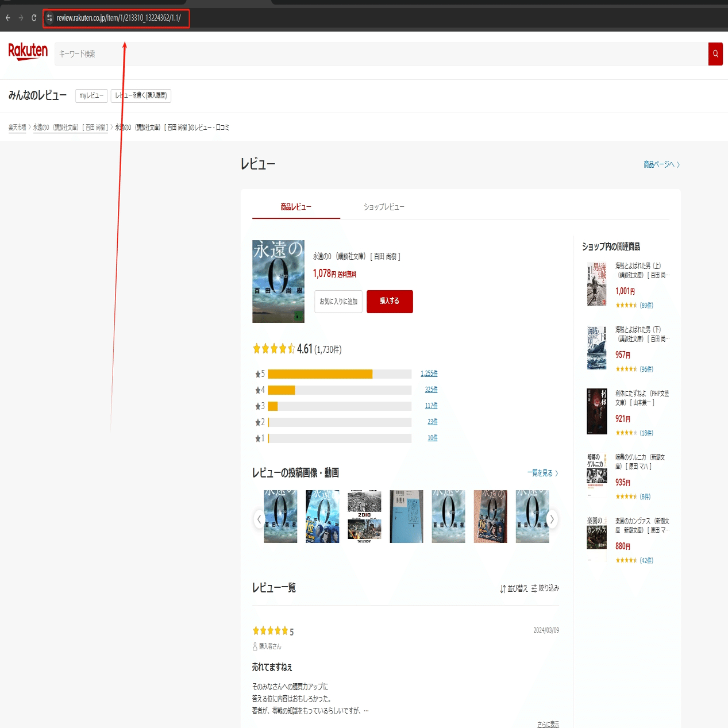Reload the page with refresh icon
The width and height of the screenshot is (728, 728).
point(34,18)
